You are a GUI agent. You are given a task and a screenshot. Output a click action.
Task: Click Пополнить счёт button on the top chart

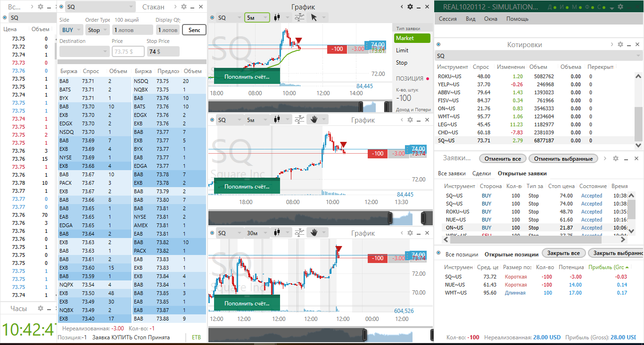[x=247, y=76]
